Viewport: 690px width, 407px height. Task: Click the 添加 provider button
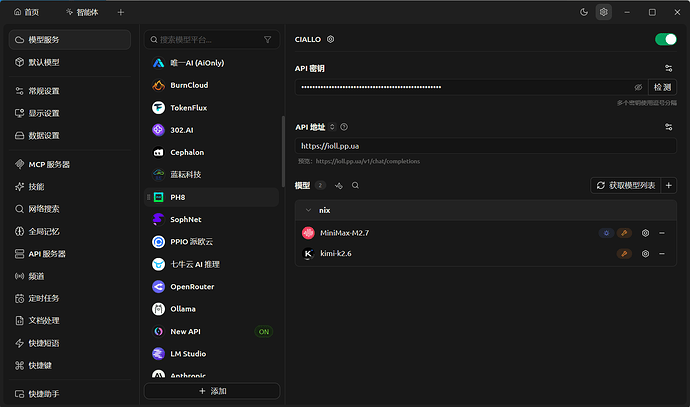pos(212,391)
